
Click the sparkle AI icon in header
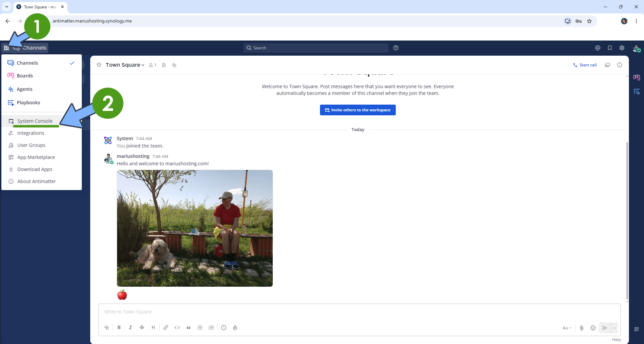click(x=174, y=65)
